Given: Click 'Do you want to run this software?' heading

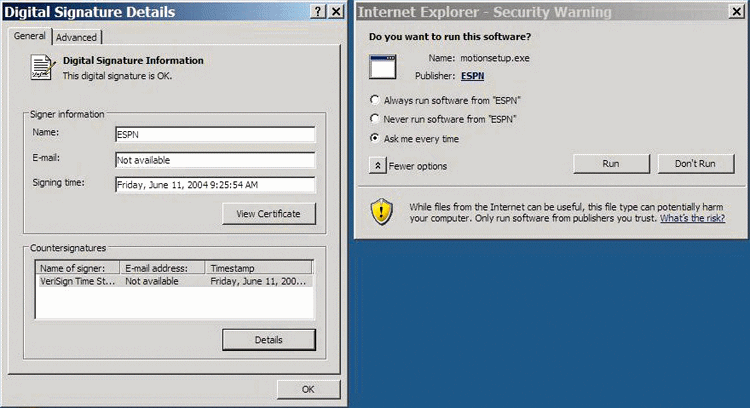Looking at the screenshot, I should pyautogui.click(x=450, y=37).
